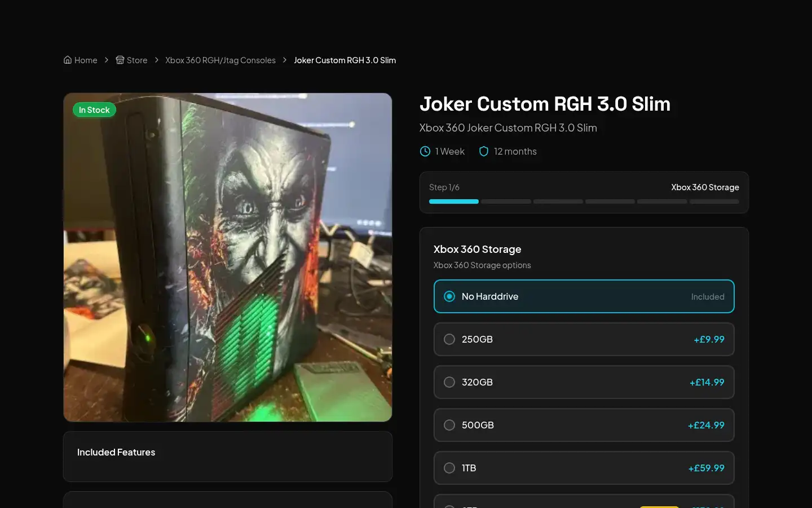The height and width of the screenshot is (508, 812).
Task: Click the In Stock badge
Action: click(x=94, y=110)
